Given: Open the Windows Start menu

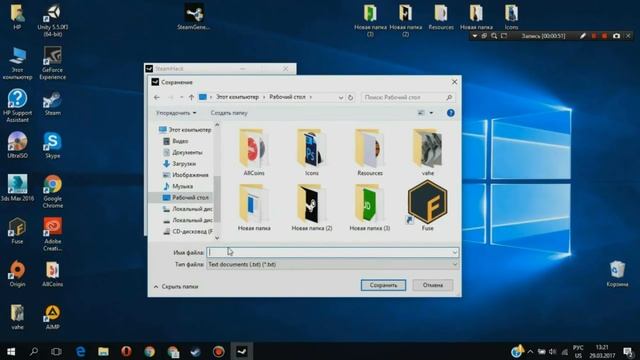Looking at the screenshot, I should coord(11,351).
